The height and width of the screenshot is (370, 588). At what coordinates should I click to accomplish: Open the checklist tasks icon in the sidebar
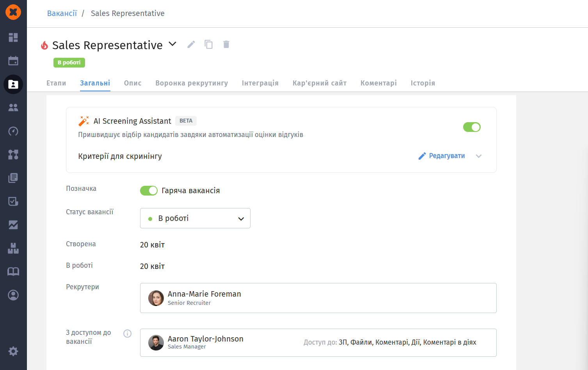point(13,201)
